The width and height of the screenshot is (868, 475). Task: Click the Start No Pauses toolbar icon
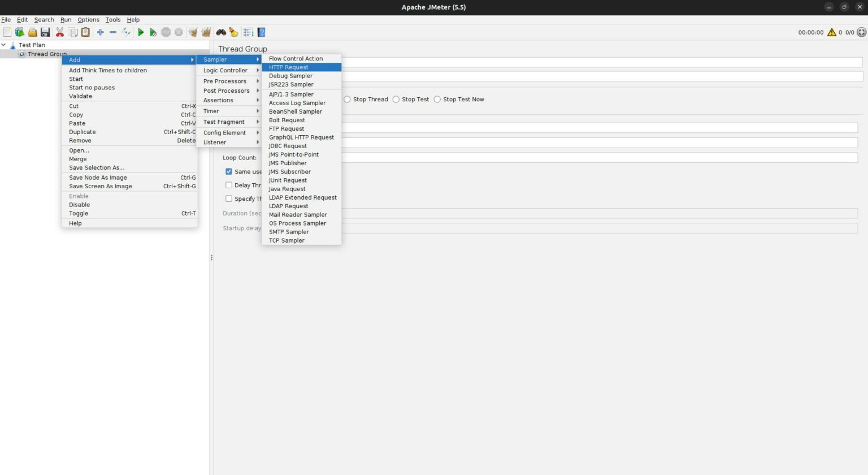pos(153,32)
